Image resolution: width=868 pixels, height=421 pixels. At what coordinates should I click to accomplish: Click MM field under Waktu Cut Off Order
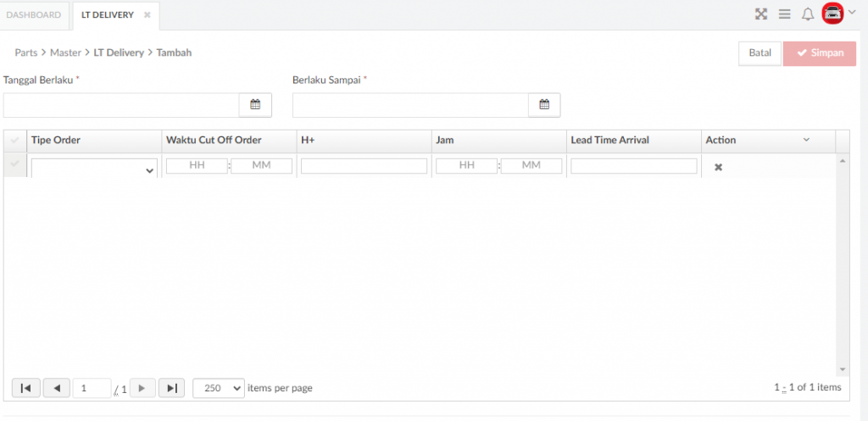coord(261,165)
